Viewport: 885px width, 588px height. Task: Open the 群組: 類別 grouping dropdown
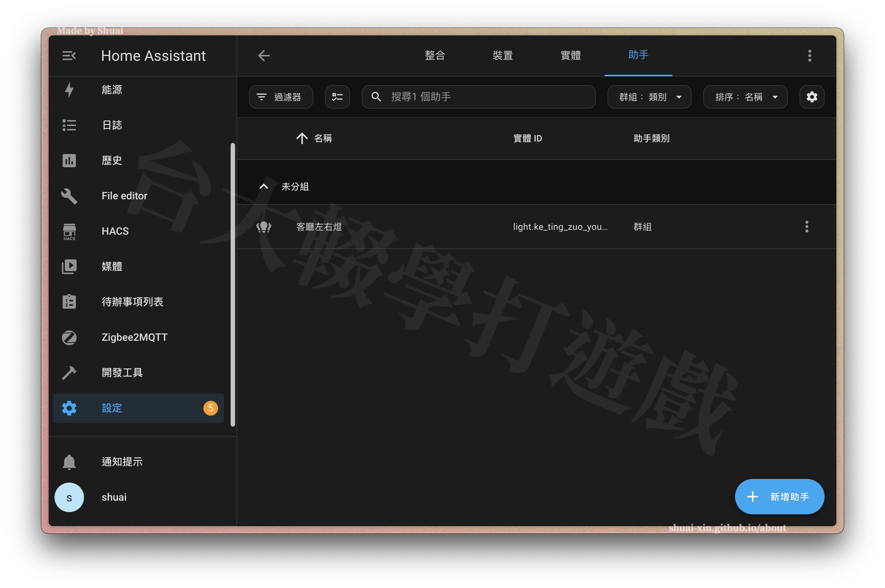[x=649, y=97]
